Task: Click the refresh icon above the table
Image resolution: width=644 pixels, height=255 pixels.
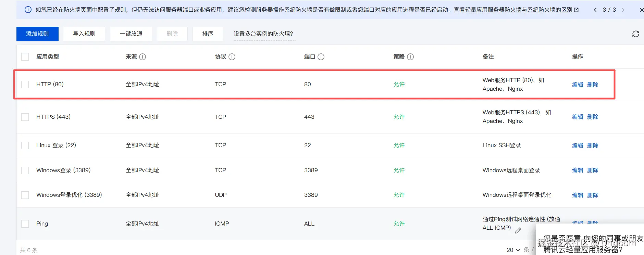Action: click(635, 34)
